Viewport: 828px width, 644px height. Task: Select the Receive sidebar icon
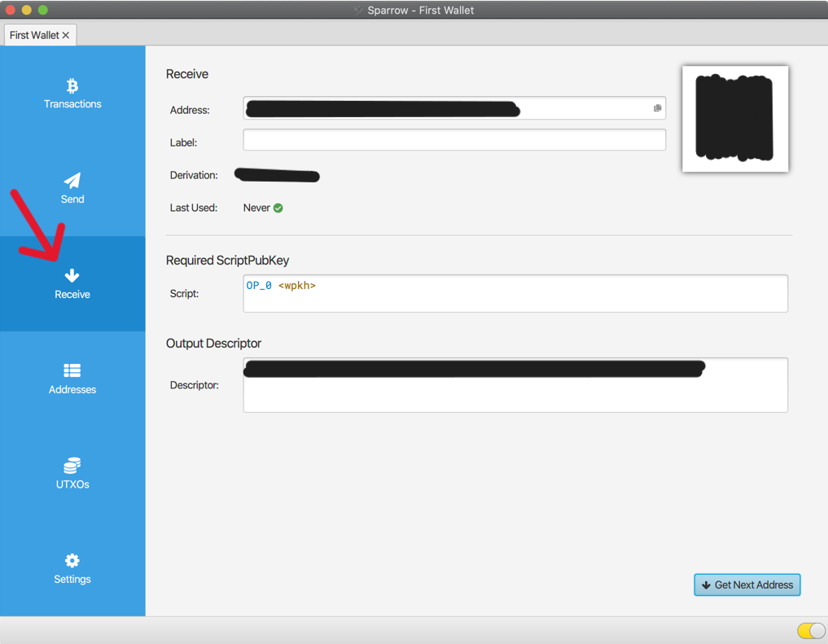click(x=72, y=275)
